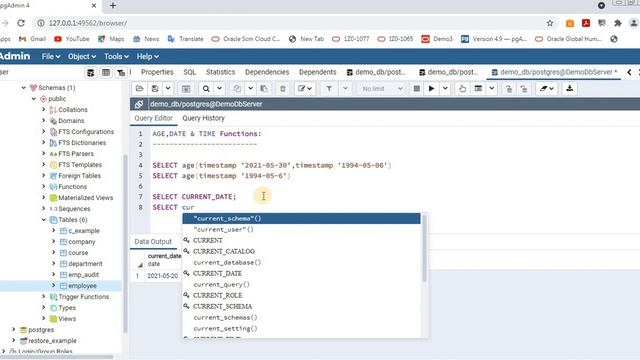640x360 pixels.
Task: Collapse the Tables (6) node
Action: [x=44, y=220]
